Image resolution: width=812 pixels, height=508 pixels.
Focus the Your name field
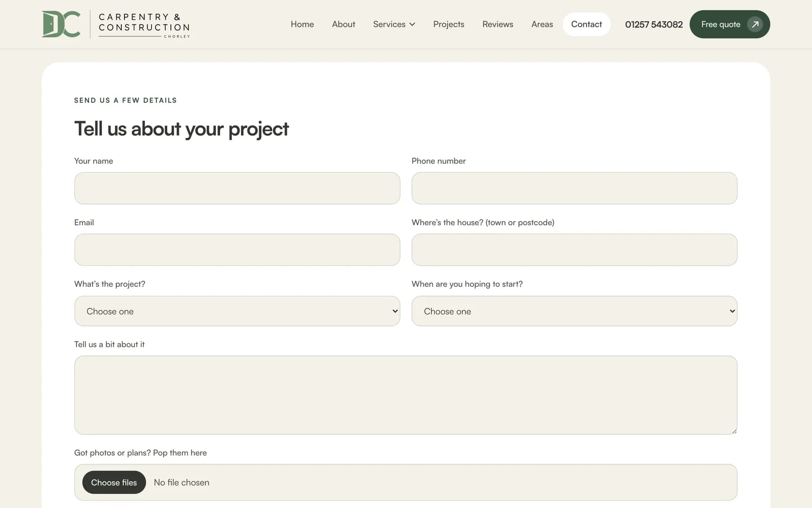(237, 188)
